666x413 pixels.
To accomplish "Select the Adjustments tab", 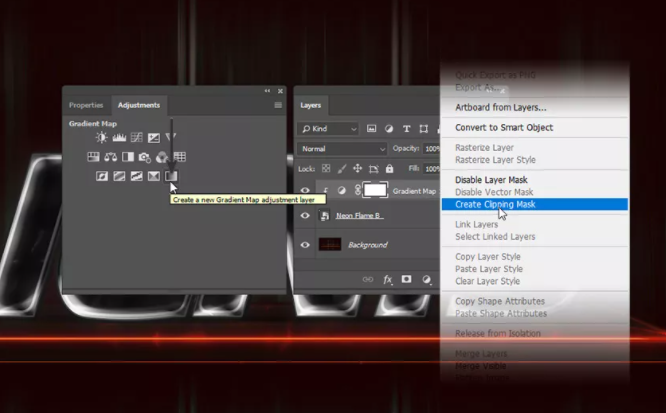I will coord(139,105).
